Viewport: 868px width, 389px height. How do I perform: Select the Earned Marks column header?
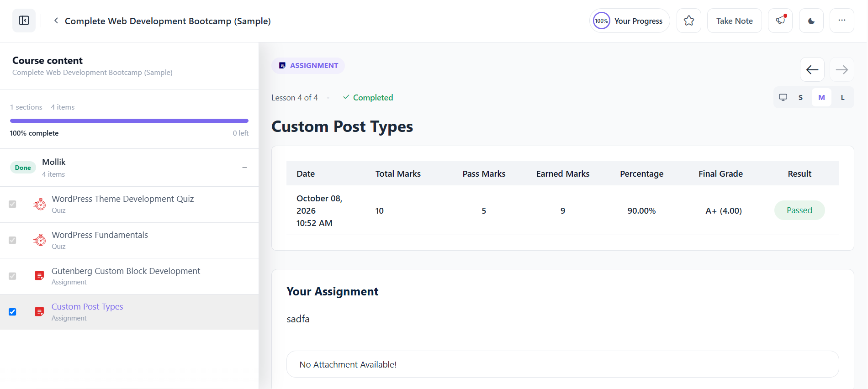[x=563, y=174]
